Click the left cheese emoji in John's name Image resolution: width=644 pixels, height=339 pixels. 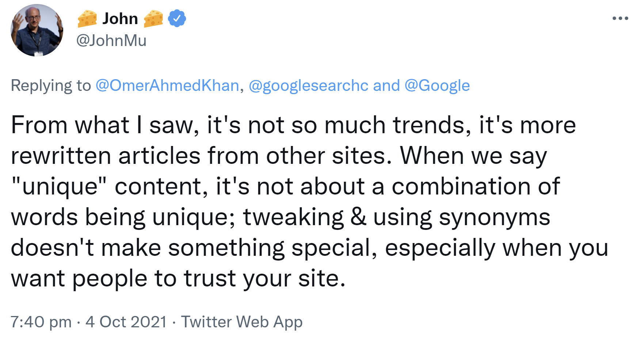(87, 18)
